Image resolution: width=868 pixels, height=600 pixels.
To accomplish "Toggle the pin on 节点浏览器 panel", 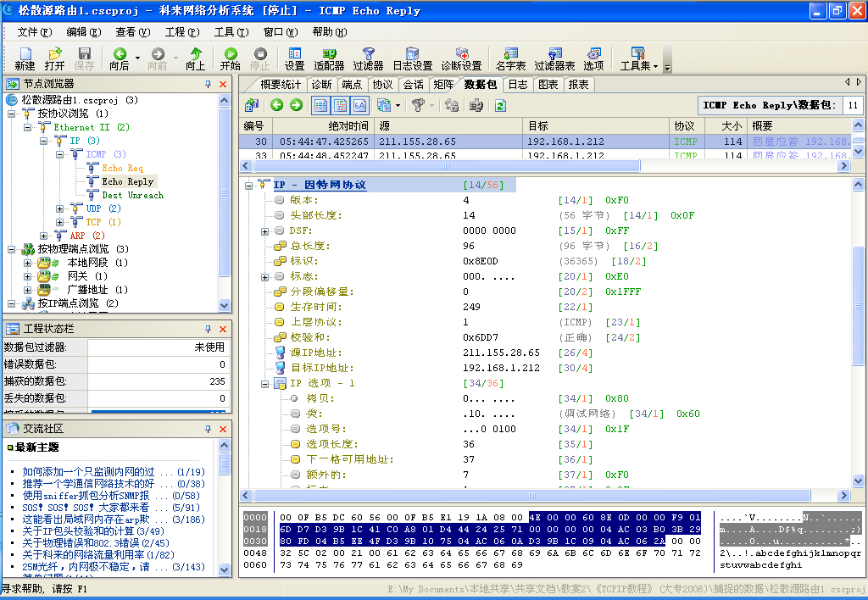I will 208,84.
